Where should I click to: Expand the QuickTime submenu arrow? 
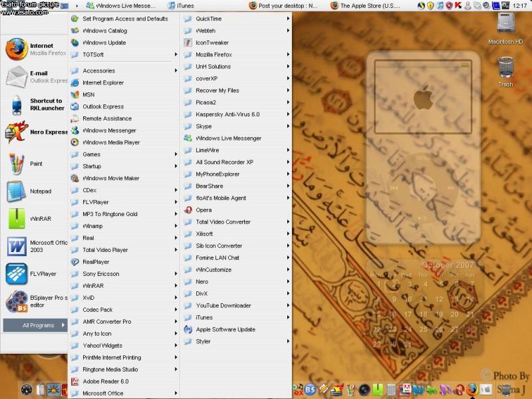288,19
